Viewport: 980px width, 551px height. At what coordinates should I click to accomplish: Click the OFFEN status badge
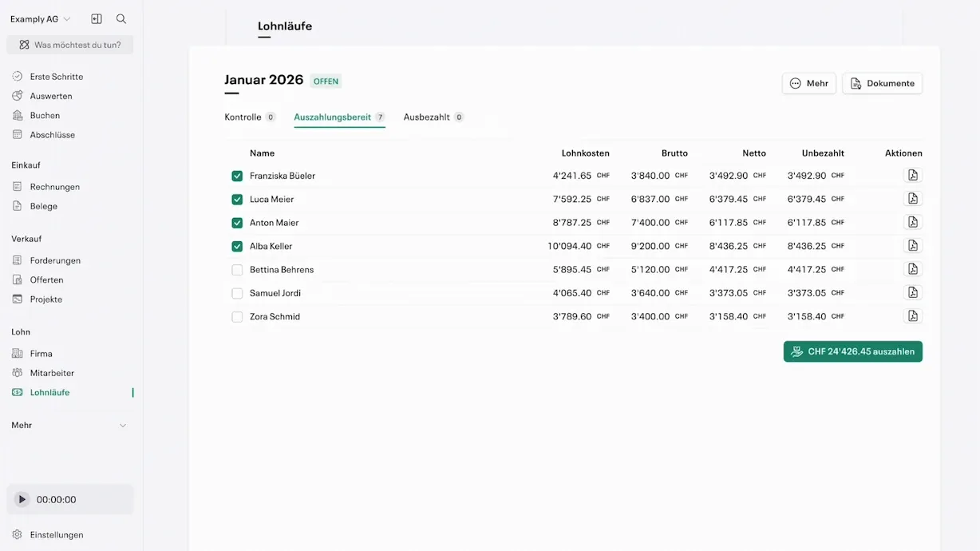click(x=326, y=81)
